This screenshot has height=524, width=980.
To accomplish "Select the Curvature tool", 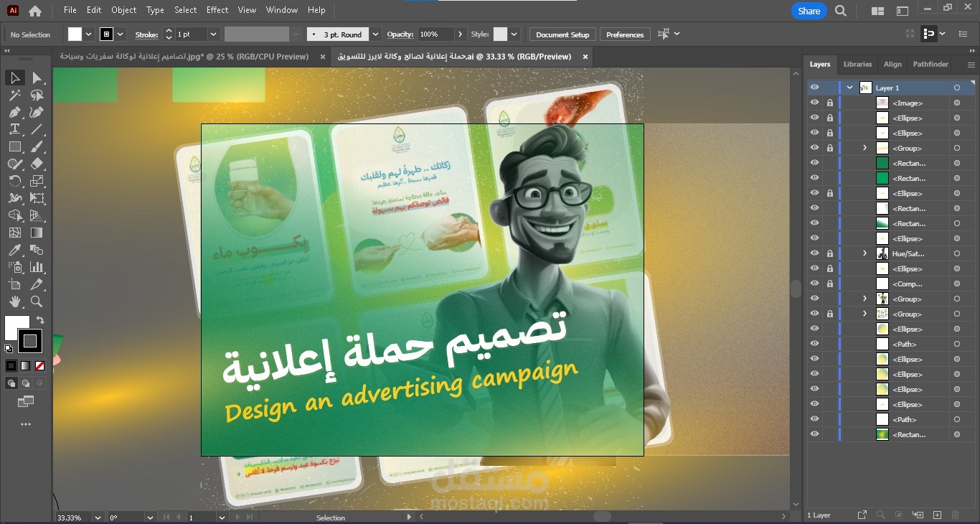I will [x=37, y=112].
